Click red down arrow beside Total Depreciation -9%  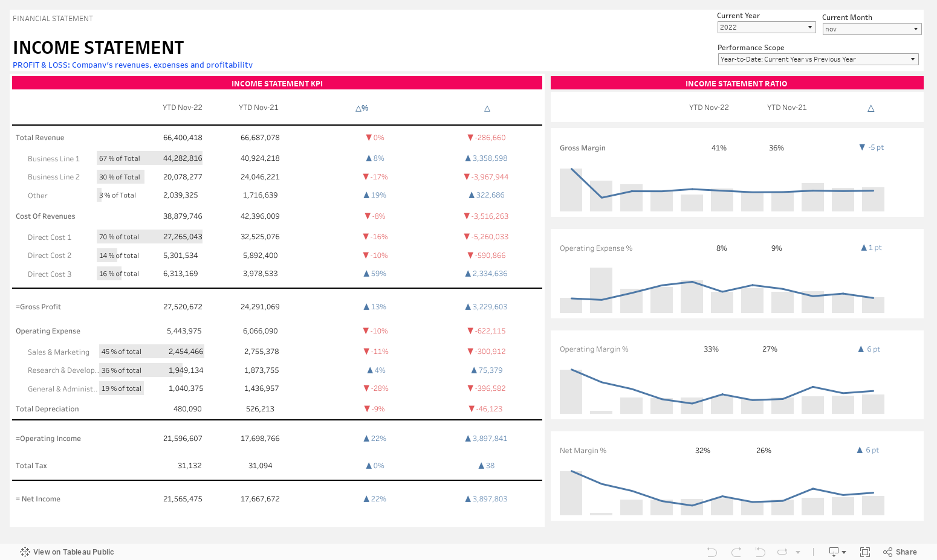(368, 409)
